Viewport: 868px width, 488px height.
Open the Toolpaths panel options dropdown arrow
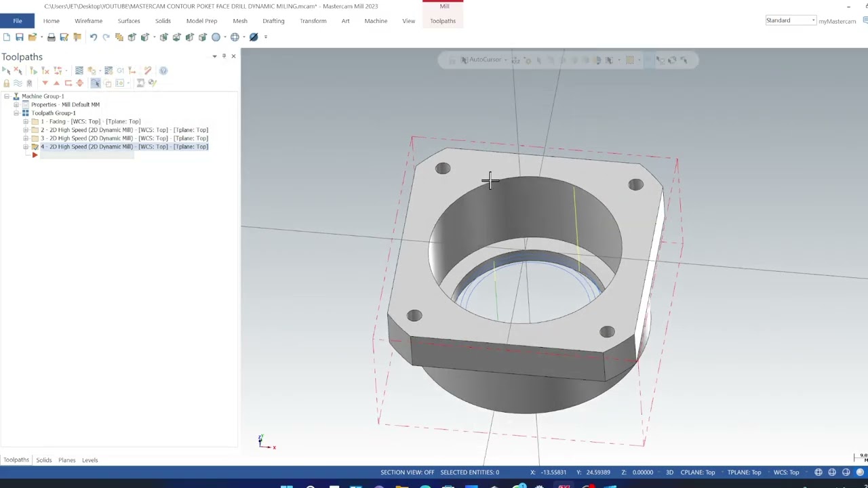pyautogui.click(x=214, y=56)
